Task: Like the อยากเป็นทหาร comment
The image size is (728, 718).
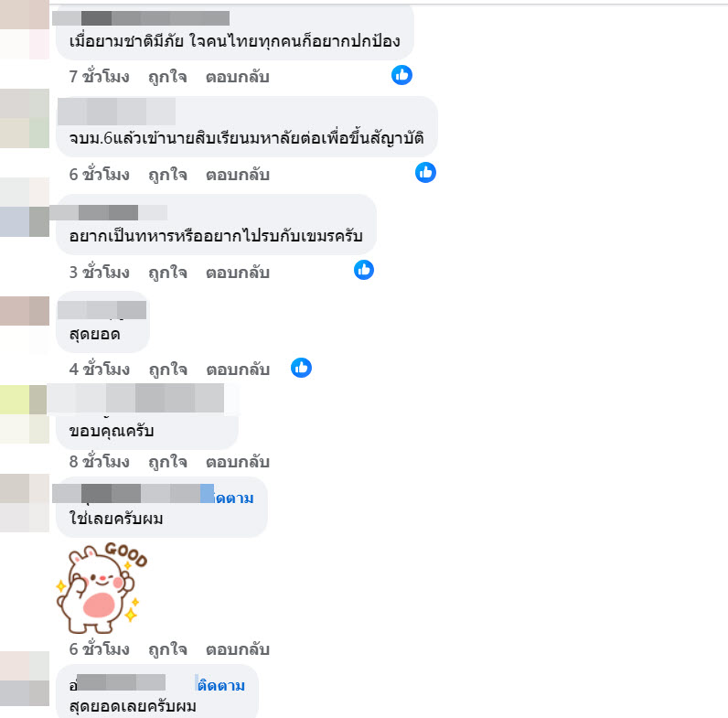Action: click(x=167, y=273)
